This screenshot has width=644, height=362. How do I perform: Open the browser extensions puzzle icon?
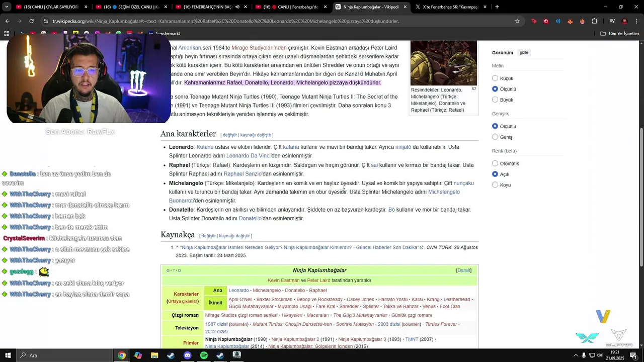coord(595,21)
